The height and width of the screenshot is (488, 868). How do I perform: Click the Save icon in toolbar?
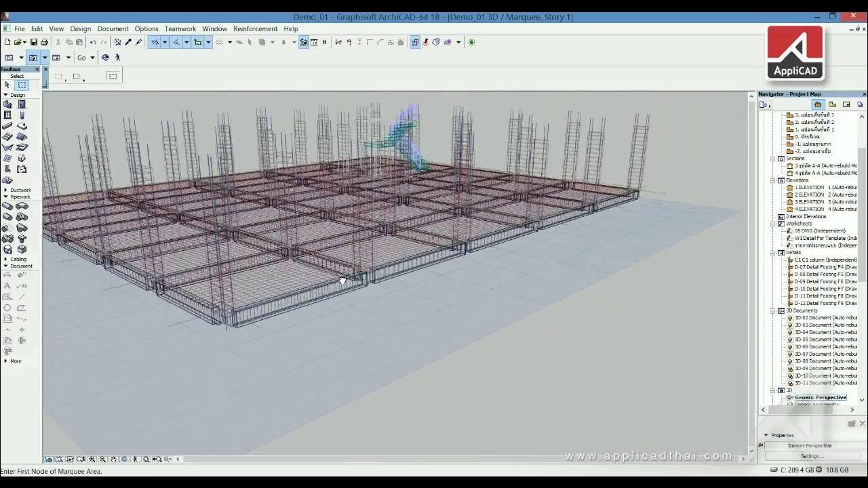click(34, 42)
